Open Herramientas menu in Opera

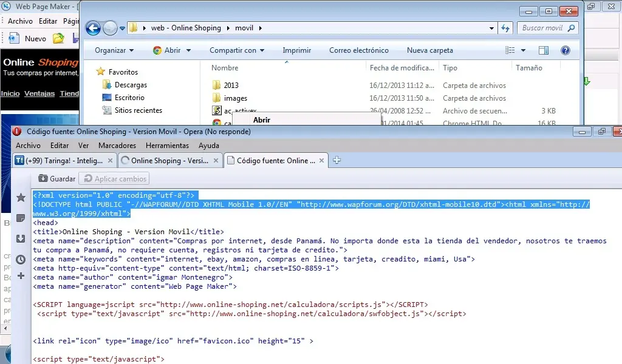click(167, 146)
